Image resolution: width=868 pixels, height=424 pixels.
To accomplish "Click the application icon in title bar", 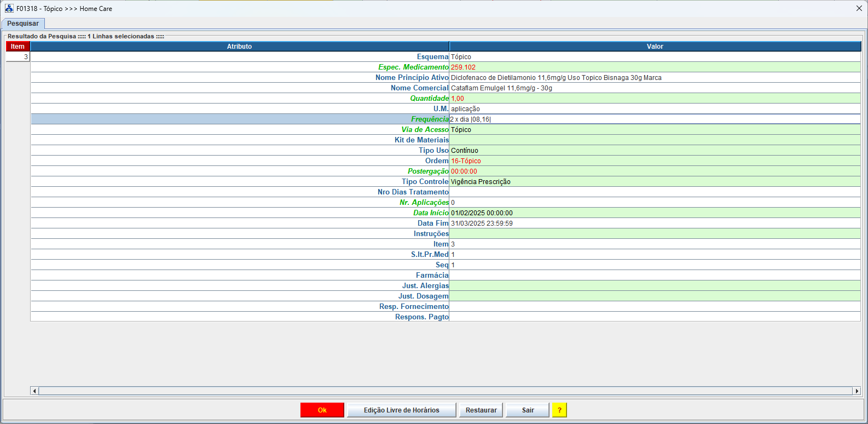I will coord(9,8).
